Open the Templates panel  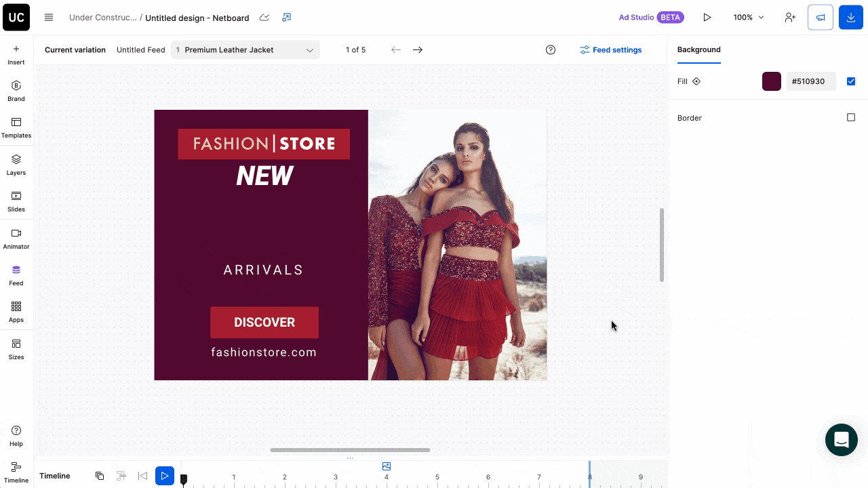pyautogui.click(x=16, y=127)
